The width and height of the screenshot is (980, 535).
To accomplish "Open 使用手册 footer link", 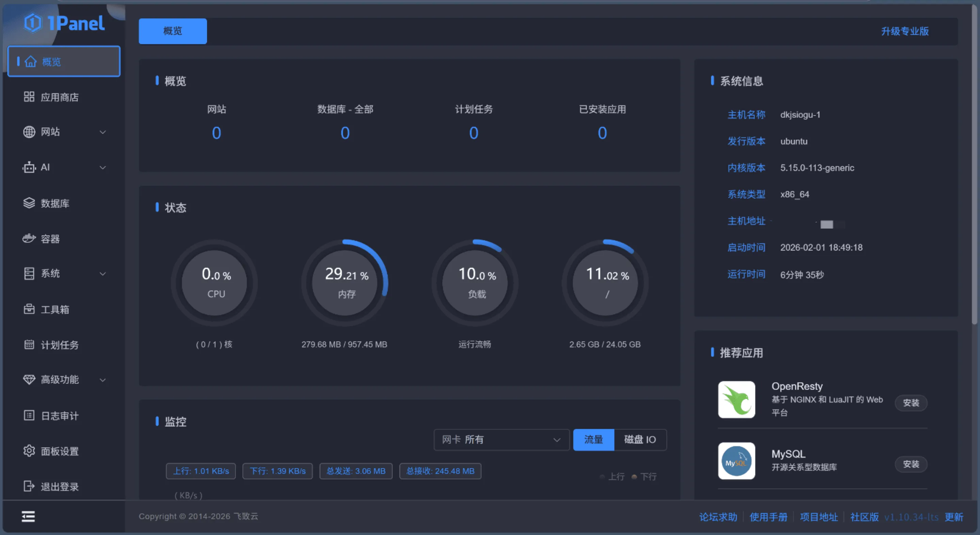I will 768,517.
